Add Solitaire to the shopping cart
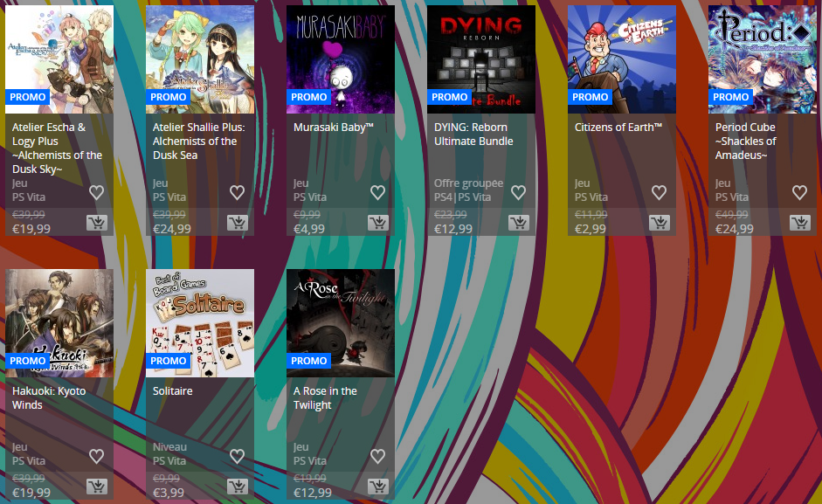 pyautogui.click(x=237, y=487)
